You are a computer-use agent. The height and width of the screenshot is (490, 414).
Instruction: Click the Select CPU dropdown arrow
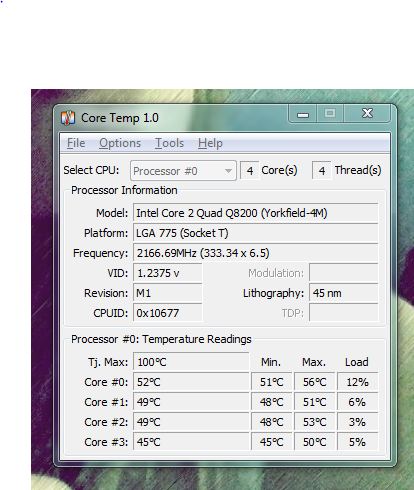(x=228, y=171)
